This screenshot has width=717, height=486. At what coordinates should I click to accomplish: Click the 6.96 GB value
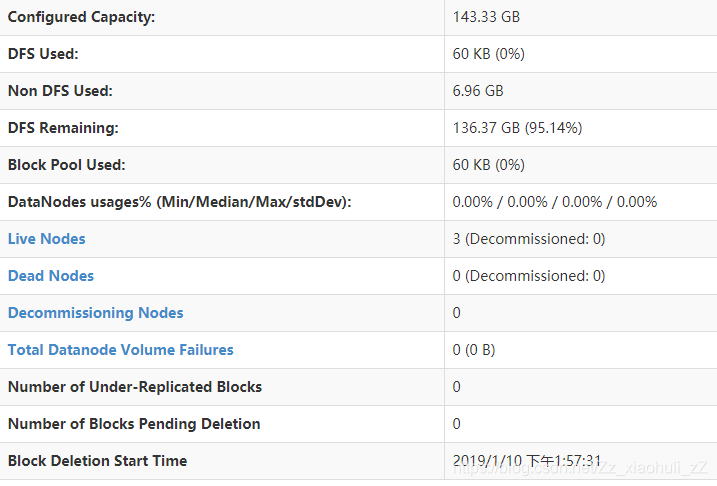click(478, 91)
